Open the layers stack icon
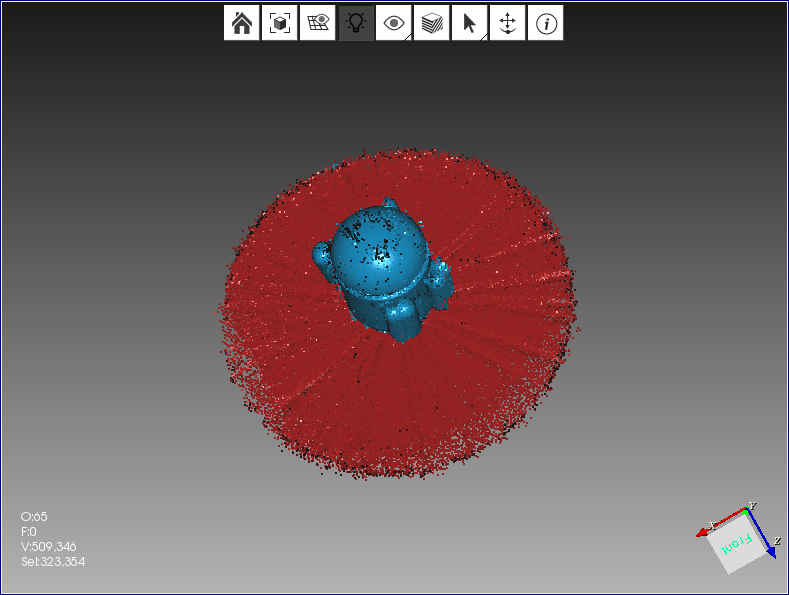The image size is (789, 595). pos(432,23)
